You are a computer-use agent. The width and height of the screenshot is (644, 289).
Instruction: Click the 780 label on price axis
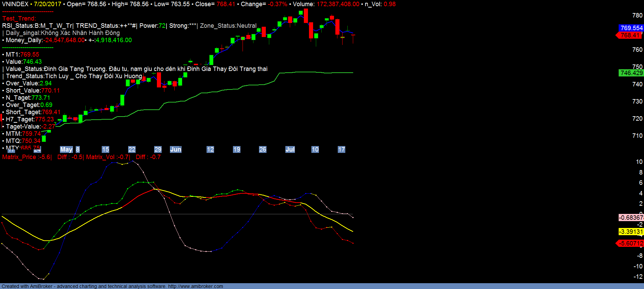tap(637, 15)
